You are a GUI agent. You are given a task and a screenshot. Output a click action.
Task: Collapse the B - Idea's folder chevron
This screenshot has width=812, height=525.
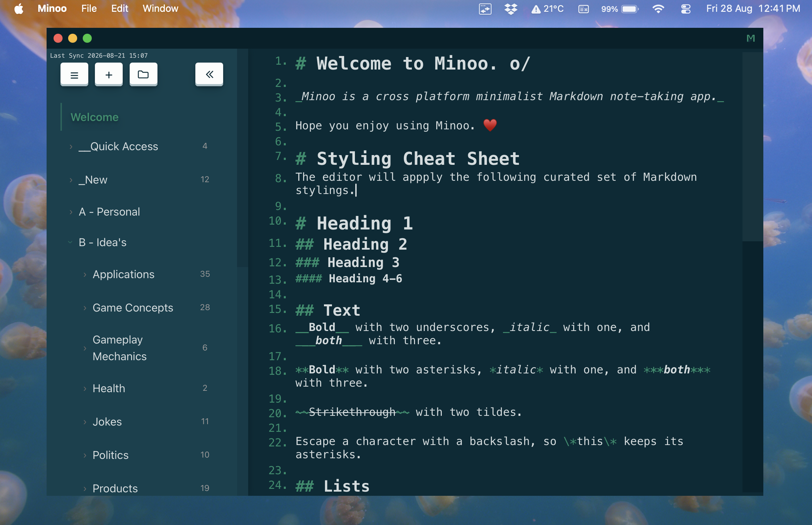point(70,242)
